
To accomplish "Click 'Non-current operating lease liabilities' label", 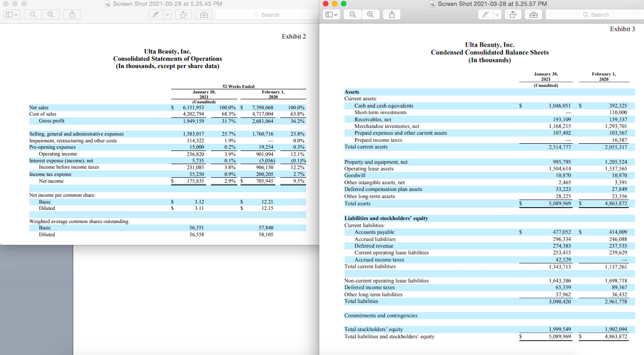I will (386, 281).
